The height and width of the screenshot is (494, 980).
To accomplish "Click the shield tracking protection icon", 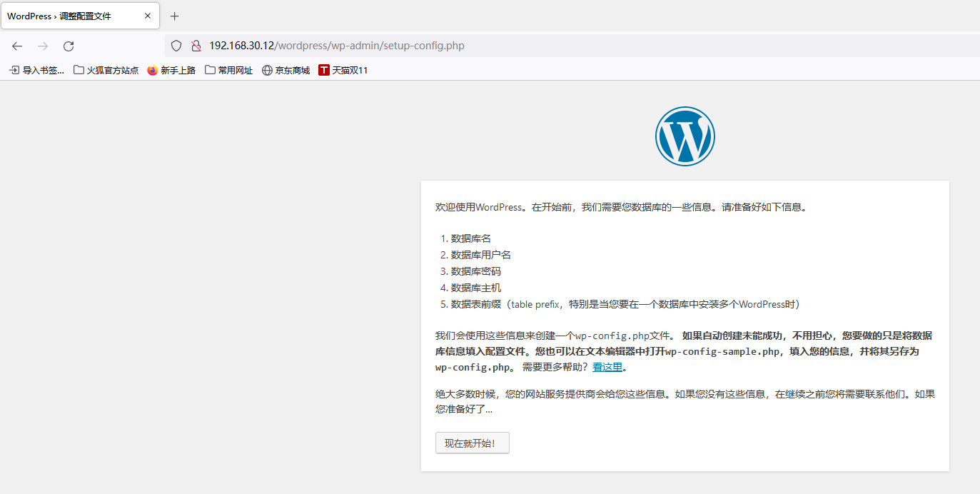I will click(176, 46).
